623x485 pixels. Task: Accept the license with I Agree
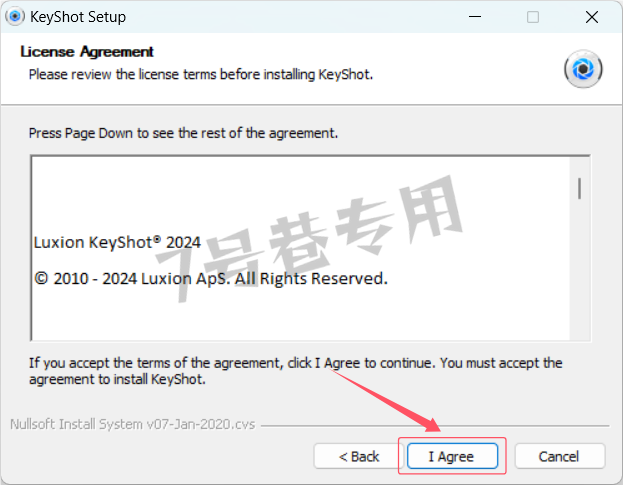(452, 456)
